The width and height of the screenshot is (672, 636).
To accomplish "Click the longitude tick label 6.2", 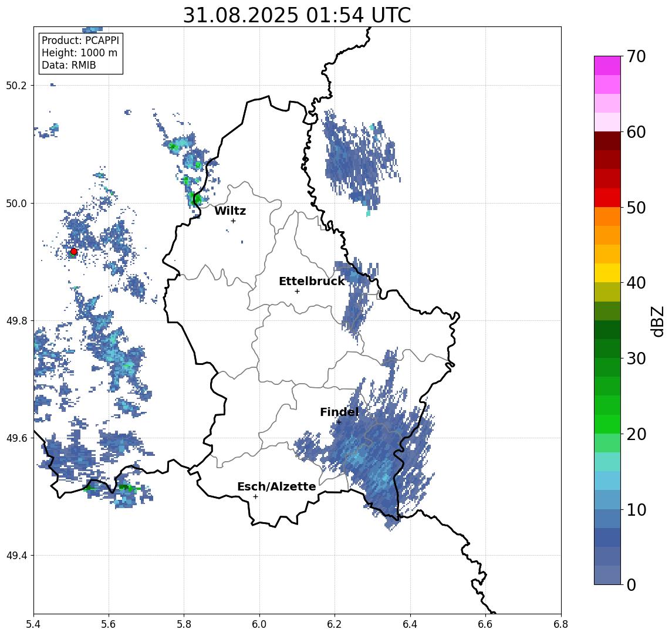I will point(335,624).
